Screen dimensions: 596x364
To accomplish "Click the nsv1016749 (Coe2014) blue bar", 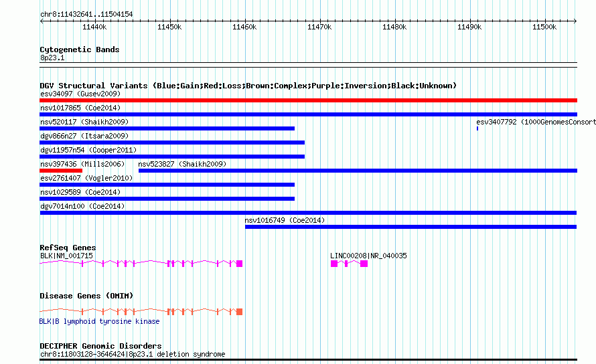I will (x=411, y=227).
